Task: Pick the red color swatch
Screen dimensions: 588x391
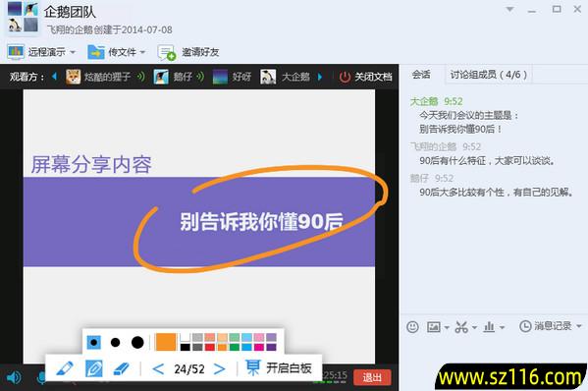Action: click(210, 348)
